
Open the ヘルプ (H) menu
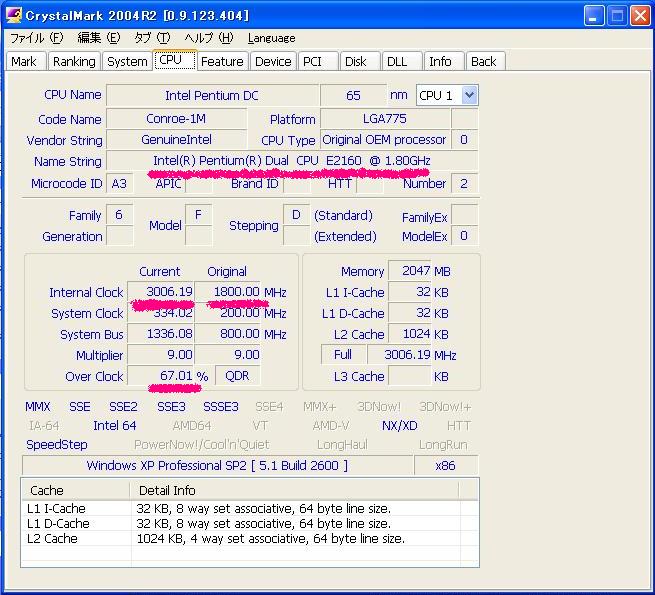point(208,38)
